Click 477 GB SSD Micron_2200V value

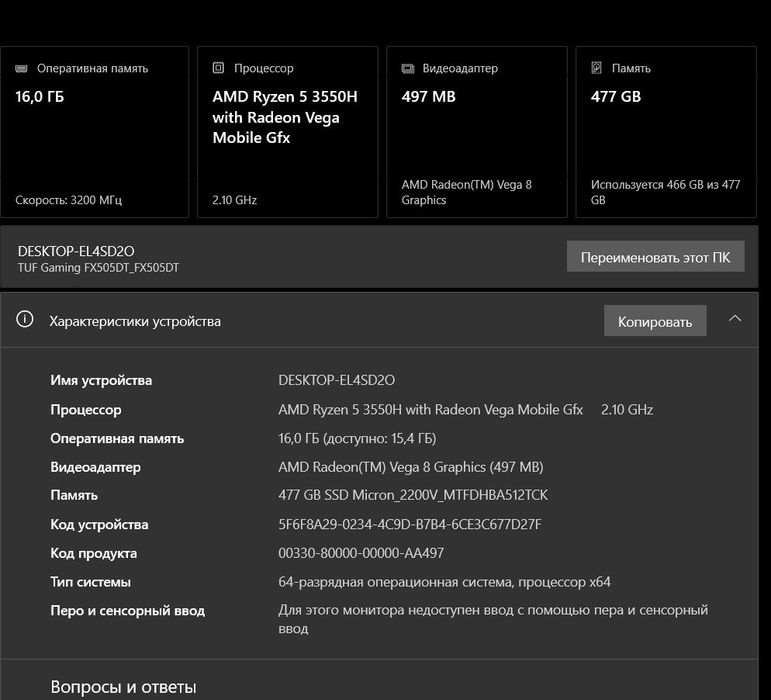413,495
